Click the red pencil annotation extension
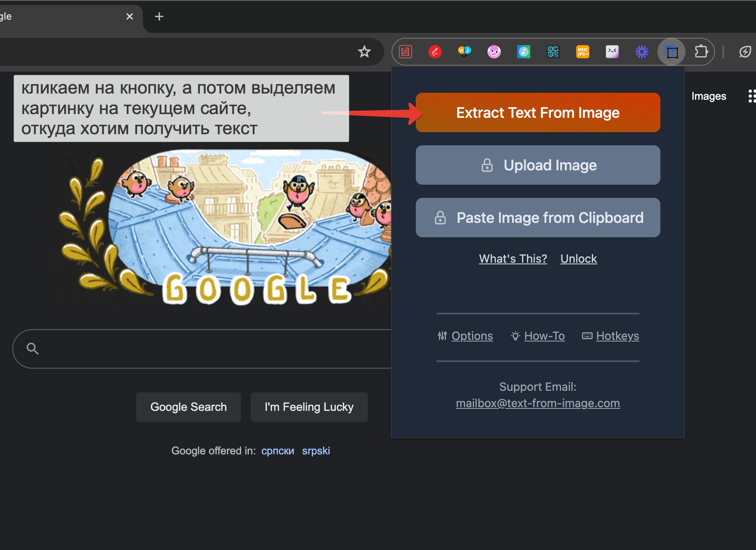756x550 pixels. (435, 52)
